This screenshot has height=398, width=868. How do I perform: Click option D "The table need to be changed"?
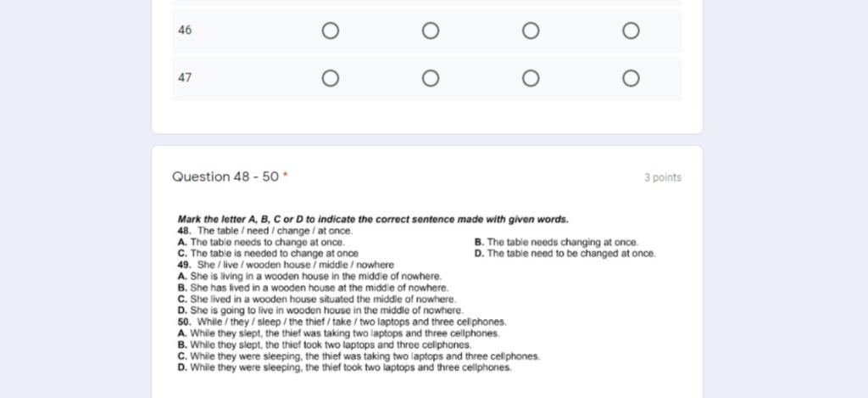click(565, 253)
